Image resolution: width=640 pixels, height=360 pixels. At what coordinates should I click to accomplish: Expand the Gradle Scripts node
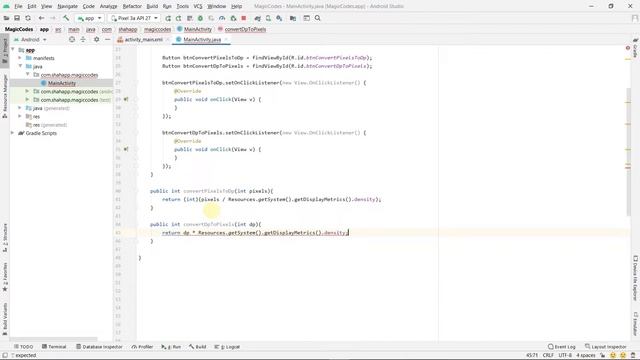(x=12, y=133)
